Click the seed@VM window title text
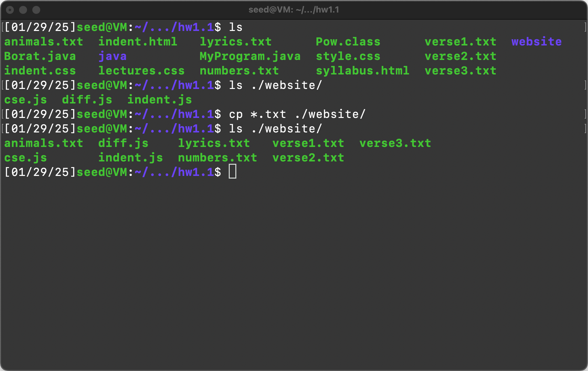The width and height of the screenshot is (588, 371). [294, 10]
